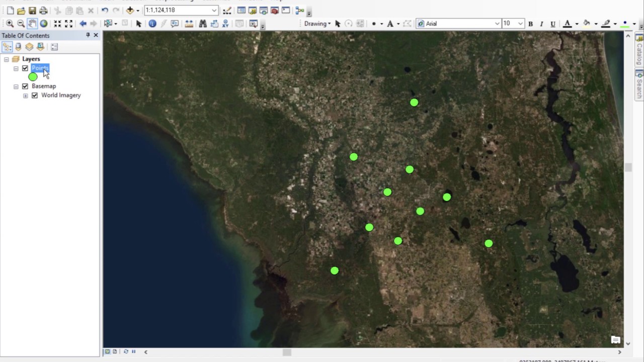The image size is (644, 362).
Task: Open the font size dropdown
Action: pos(521,24)
